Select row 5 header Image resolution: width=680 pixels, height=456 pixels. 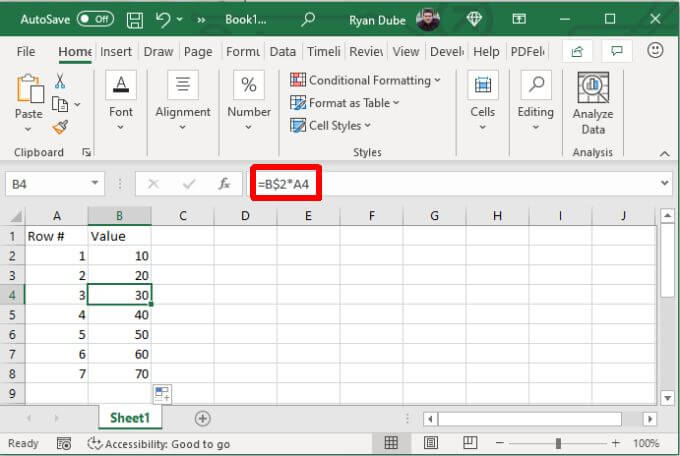12,315
